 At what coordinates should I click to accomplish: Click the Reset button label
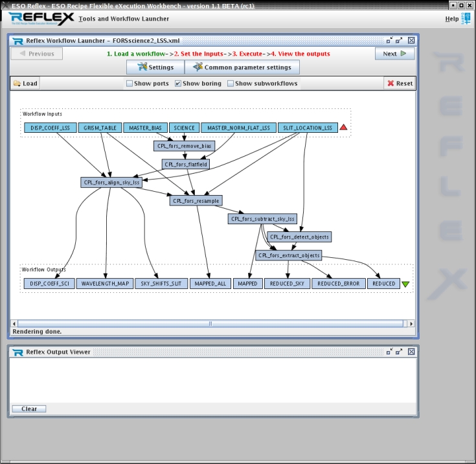pos(404,83)
